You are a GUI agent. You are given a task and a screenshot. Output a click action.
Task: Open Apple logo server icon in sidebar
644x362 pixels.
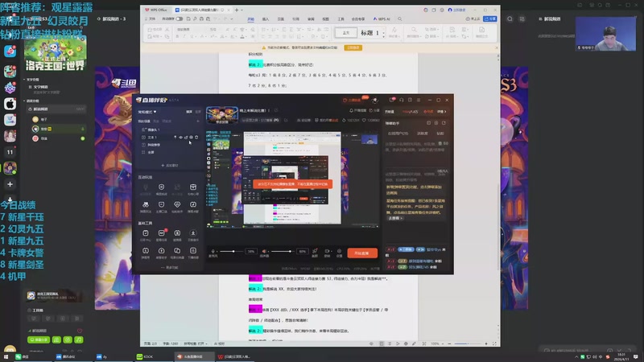click(10, 104)
